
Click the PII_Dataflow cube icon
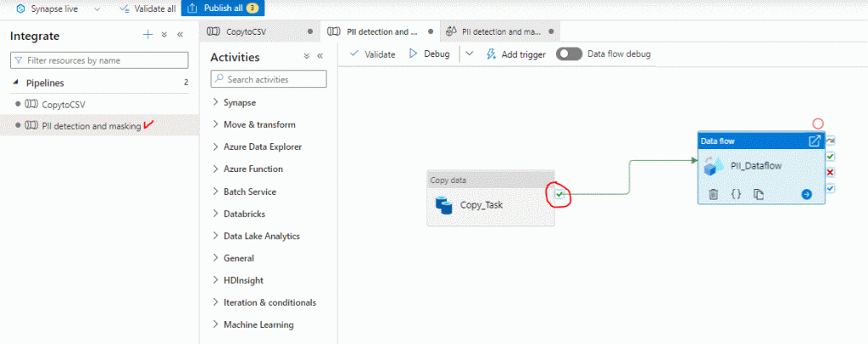[x=714, y=166]
